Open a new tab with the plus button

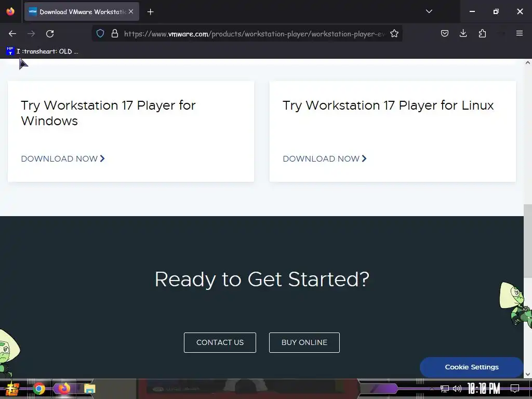click(150, 12)
